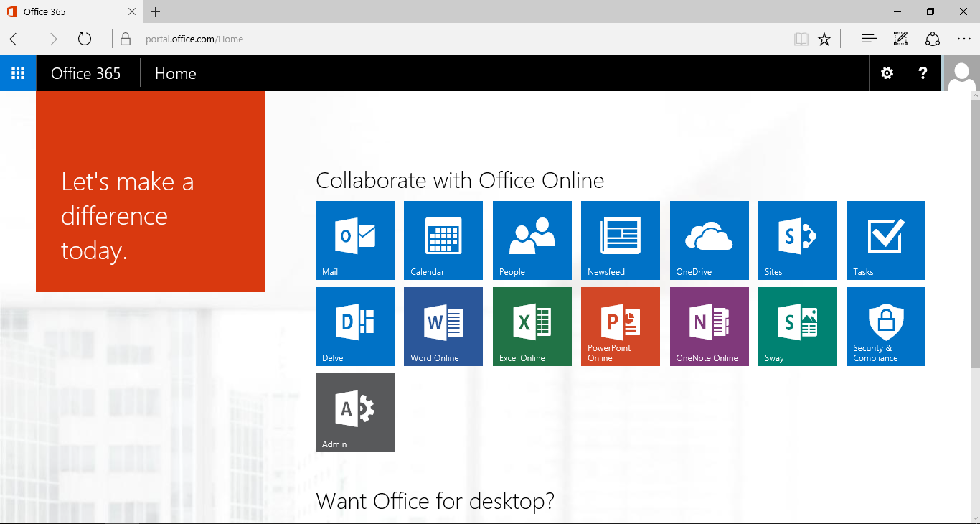The image size is (980, 524).
Task: Add this page to favorites star
Action: coord(824,39)
